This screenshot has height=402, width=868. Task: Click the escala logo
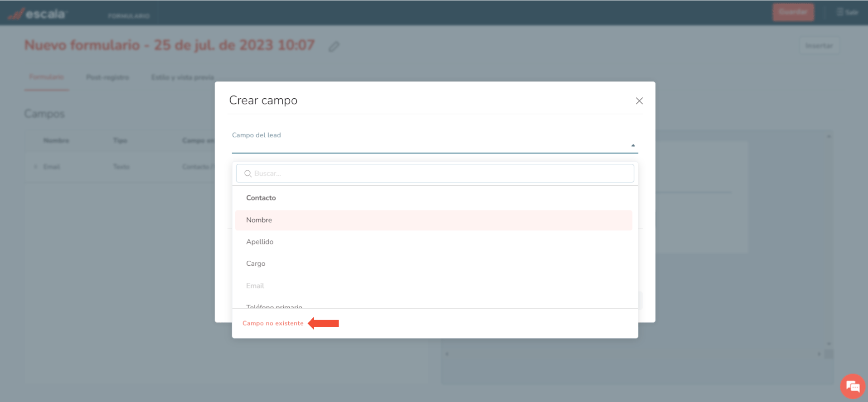38,14
